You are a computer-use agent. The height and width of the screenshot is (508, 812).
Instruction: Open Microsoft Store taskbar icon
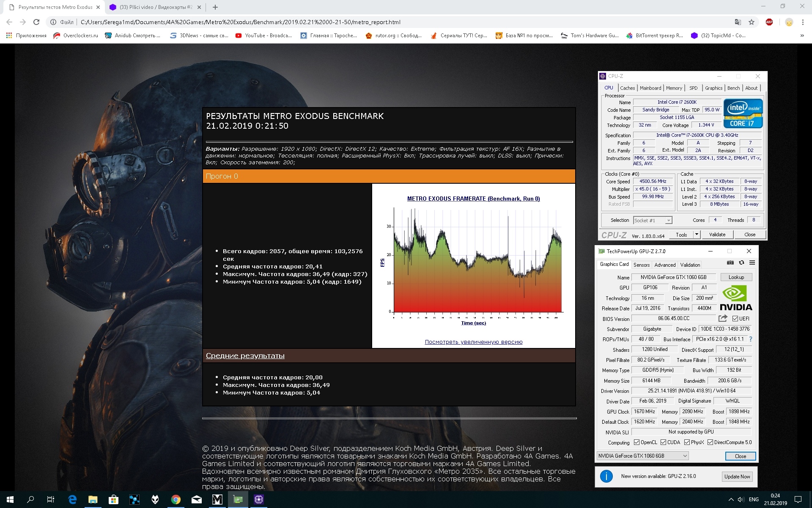tap(113, 500)
